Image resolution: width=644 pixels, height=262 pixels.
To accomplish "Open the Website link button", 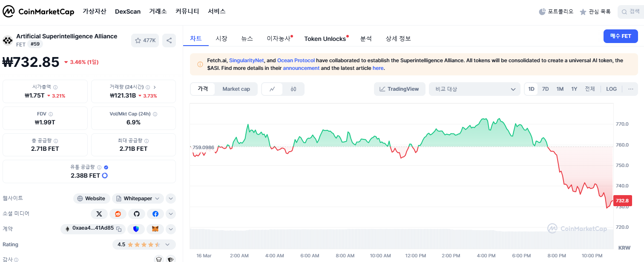I will [92, 199].
